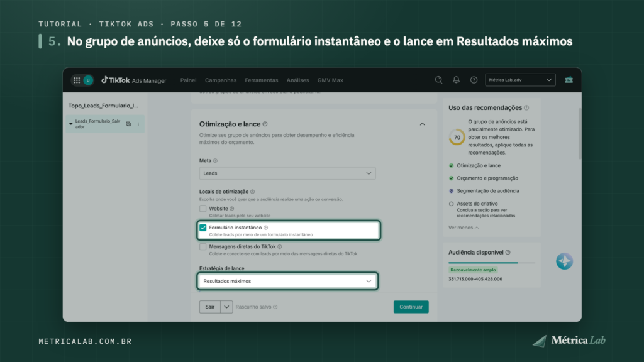Go to the Painel tab
The width and height of the screenshot is (644, 362).
[x=188, y=80]
